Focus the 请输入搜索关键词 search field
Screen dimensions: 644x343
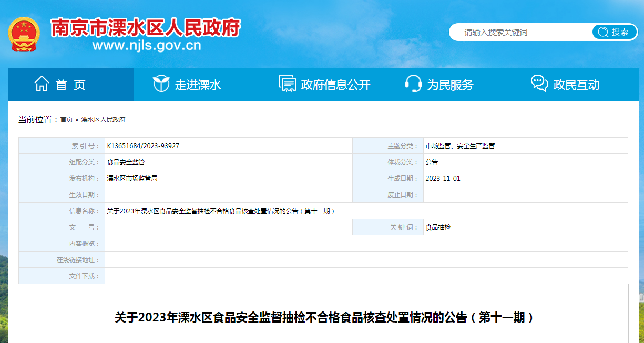coord(520,32)
